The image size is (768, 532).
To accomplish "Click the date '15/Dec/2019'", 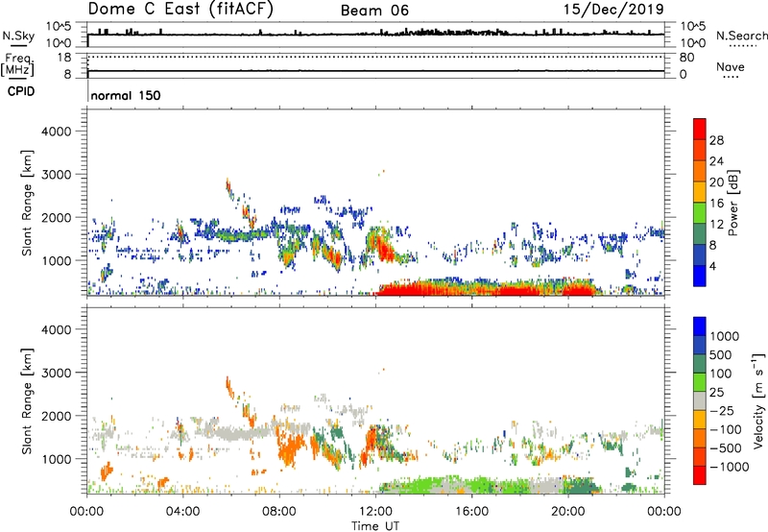I will [613, 10].
